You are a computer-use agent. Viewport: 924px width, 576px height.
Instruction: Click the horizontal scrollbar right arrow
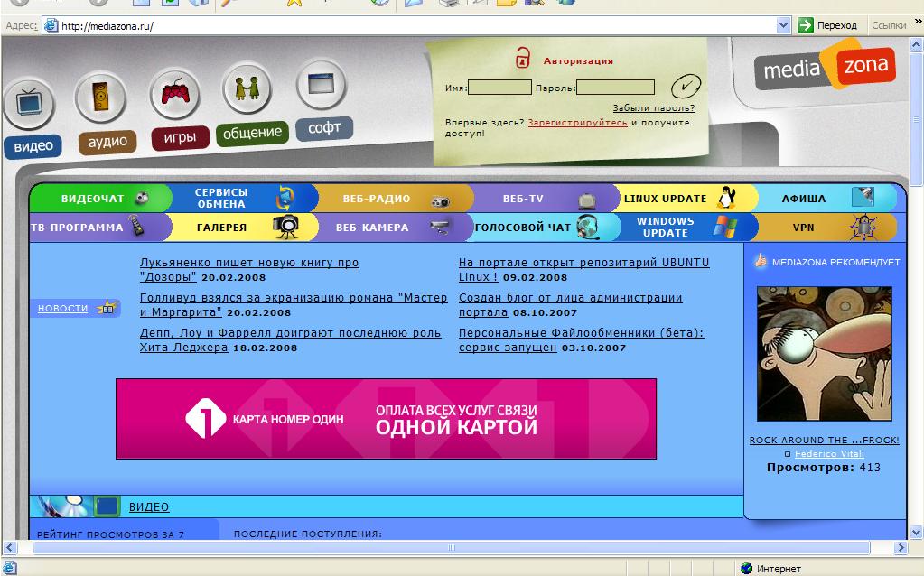[x=900, y=547]
